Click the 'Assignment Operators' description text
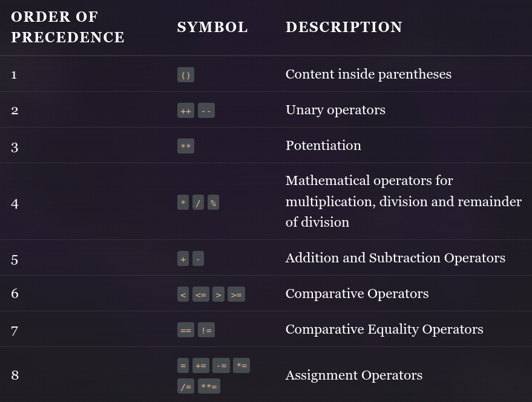 point(354,375)
